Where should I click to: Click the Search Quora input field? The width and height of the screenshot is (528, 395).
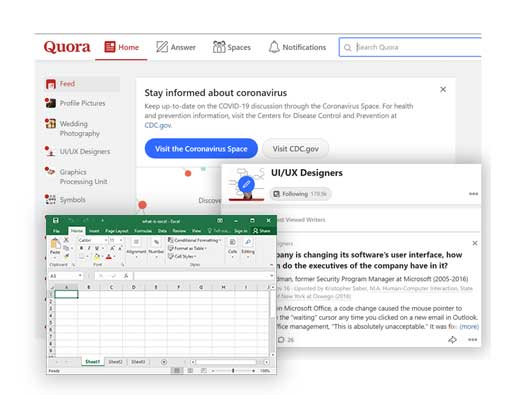pyautogui.click(x=410, y=47)
